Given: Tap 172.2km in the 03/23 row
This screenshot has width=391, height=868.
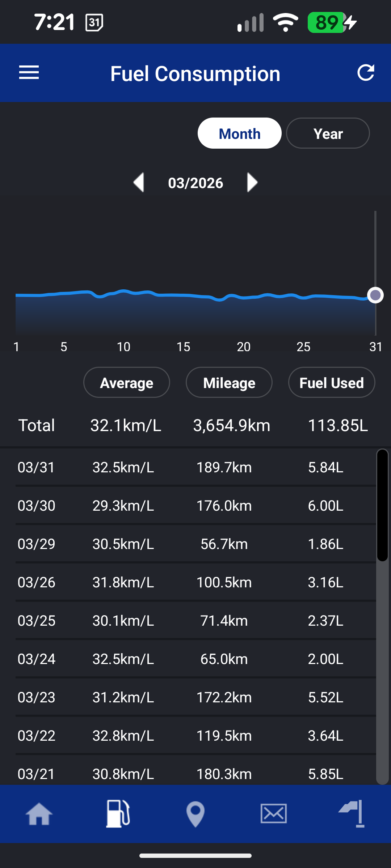Looking at the screenshot, I should (x=224, y=697).
